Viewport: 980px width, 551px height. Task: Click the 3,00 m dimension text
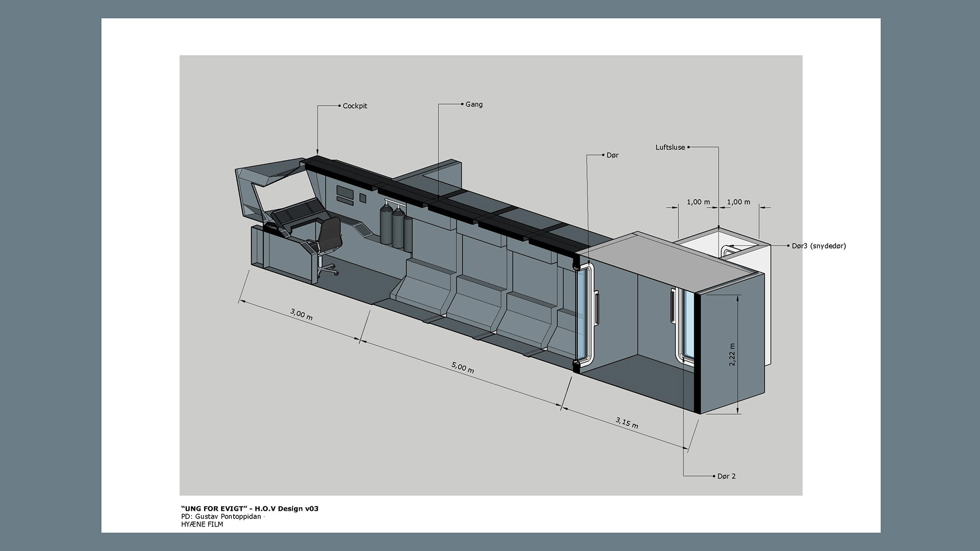click(x=302, y=314)
